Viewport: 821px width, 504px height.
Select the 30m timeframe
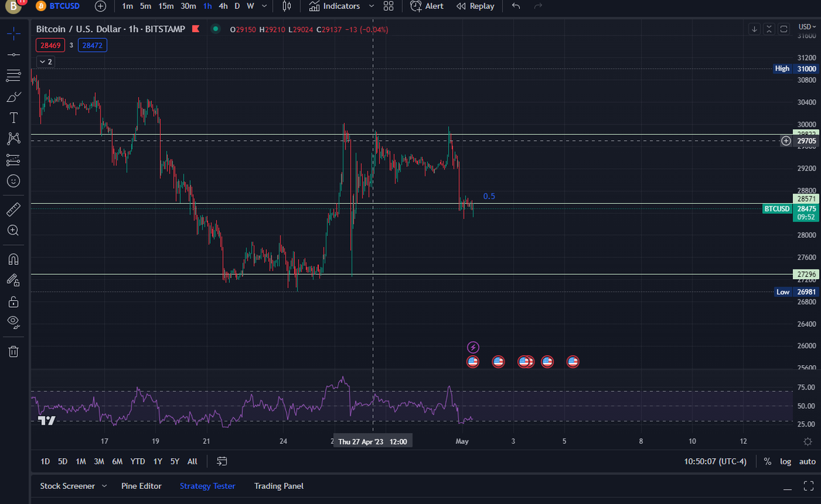(x=188, y=6)
